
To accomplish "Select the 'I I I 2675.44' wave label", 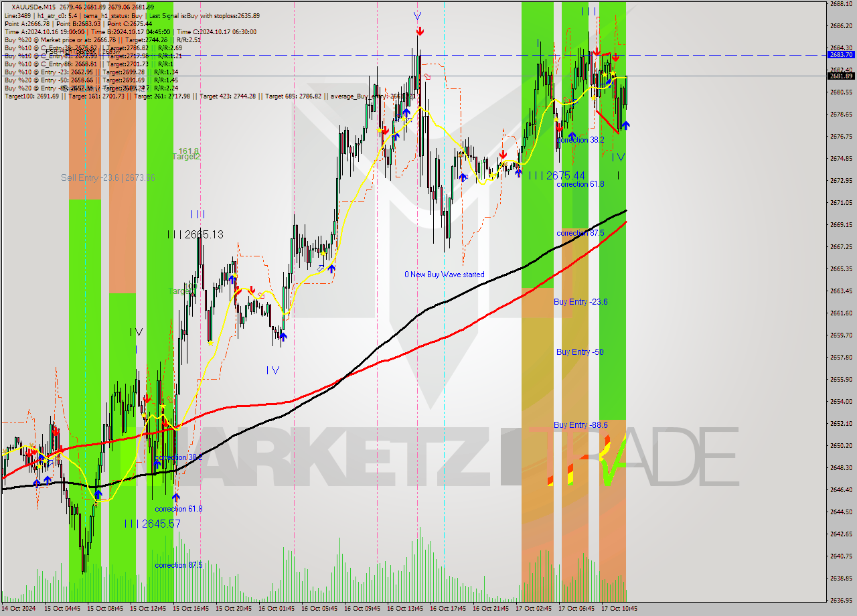I will point(557,175).
